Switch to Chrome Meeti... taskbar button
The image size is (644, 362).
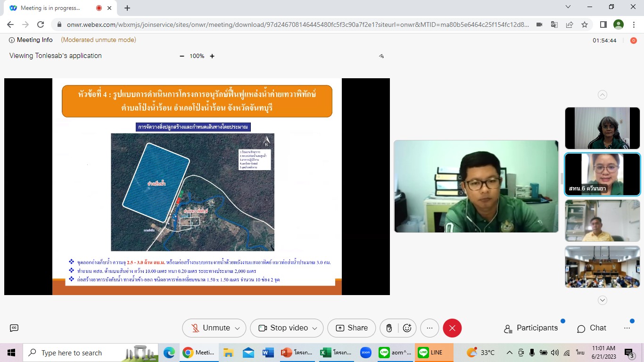199,353
